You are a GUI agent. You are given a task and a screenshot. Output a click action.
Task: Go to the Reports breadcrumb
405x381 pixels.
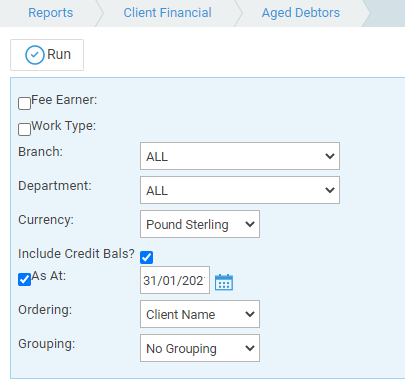point(51,13)
